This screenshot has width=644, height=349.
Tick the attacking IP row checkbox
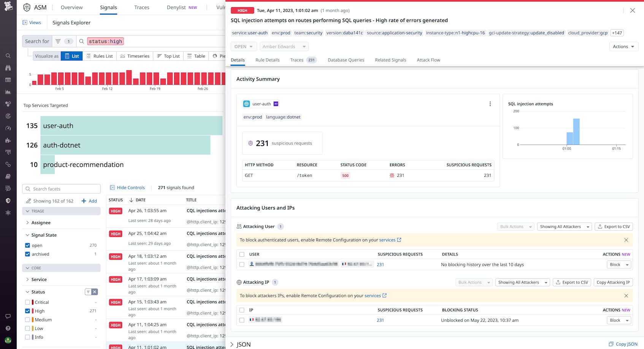(x=242, y=320)
